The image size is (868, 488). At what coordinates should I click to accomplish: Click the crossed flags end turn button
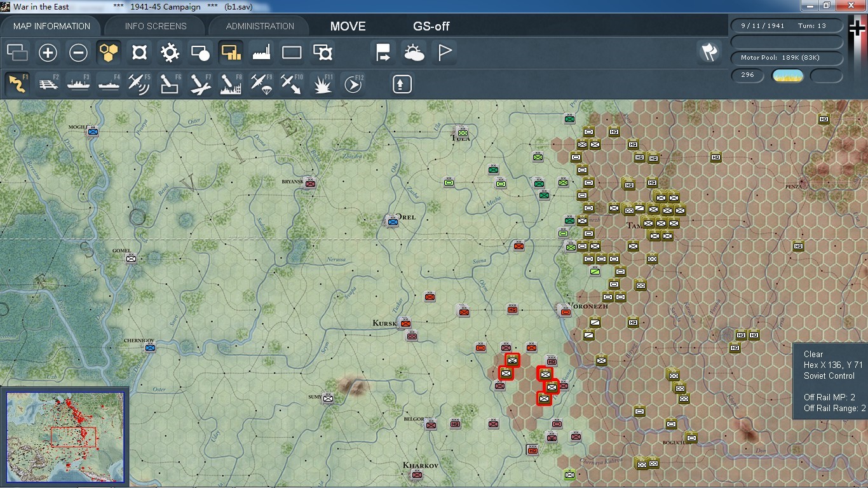[709, 53]
